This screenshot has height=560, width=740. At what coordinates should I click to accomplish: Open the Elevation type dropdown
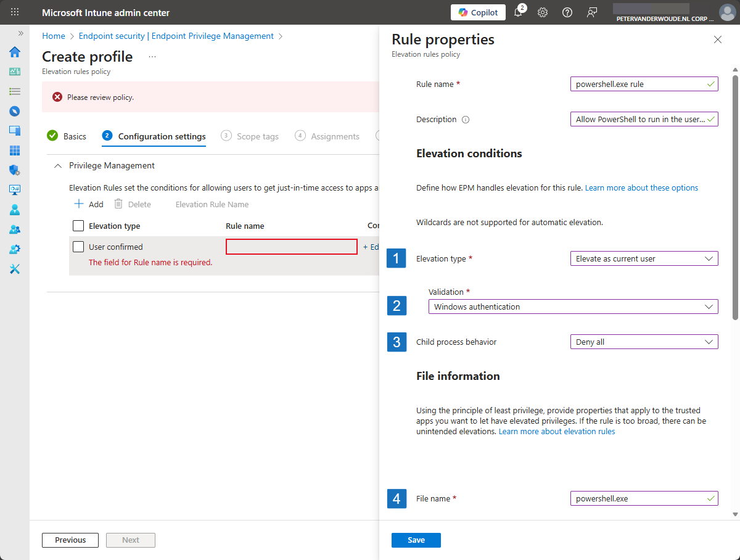pyautogui.click(x=644, y=258)
